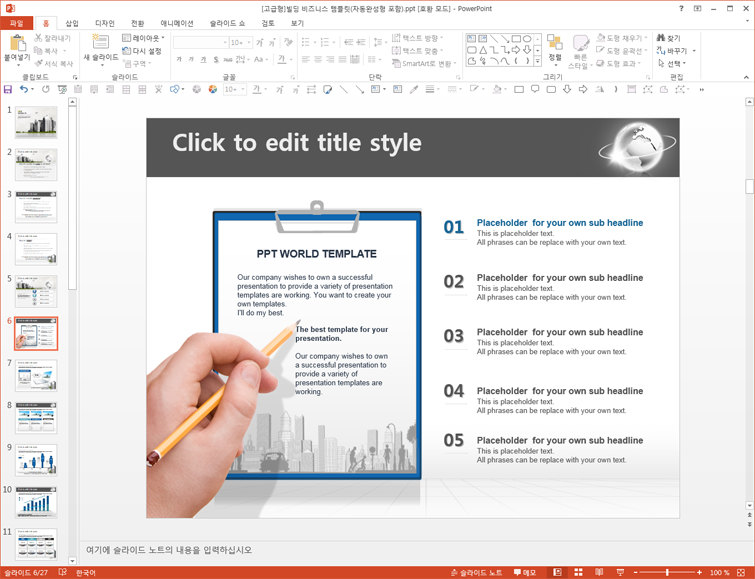
Task: Click the Quick Styles (빠른 스타일) icon
Action: click(581, 43)
